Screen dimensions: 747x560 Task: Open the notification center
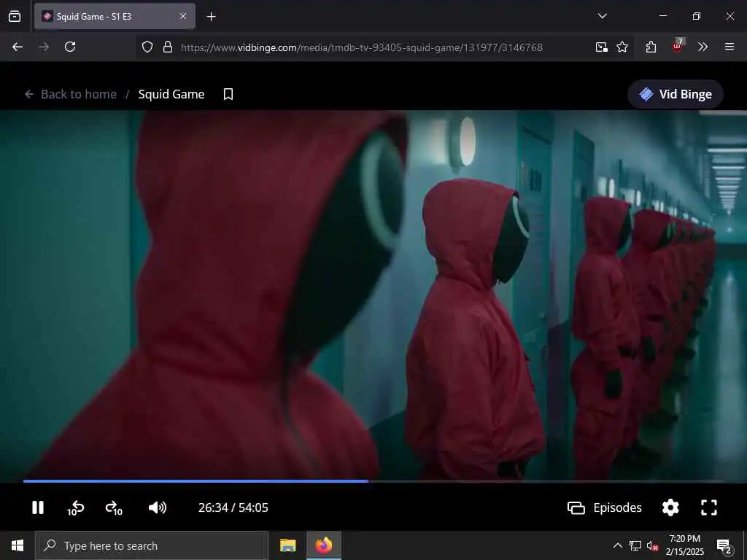click(724, 545)
